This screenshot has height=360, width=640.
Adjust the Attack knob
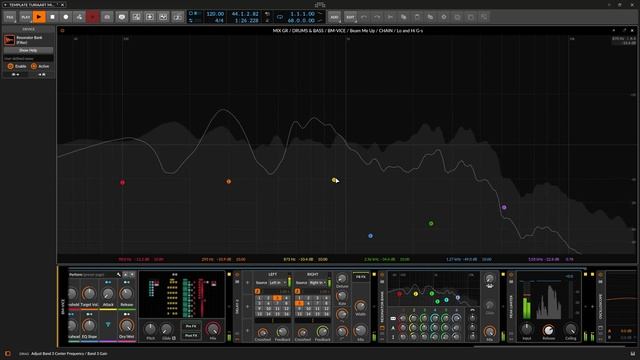click(x=108, y=294)
